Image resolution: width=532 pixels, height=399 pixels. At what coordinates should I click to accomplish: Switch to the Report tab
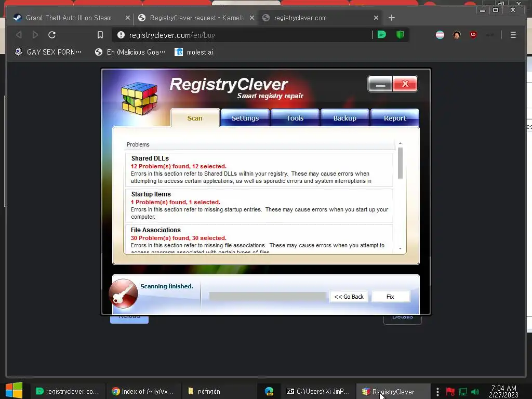[395, 118]
